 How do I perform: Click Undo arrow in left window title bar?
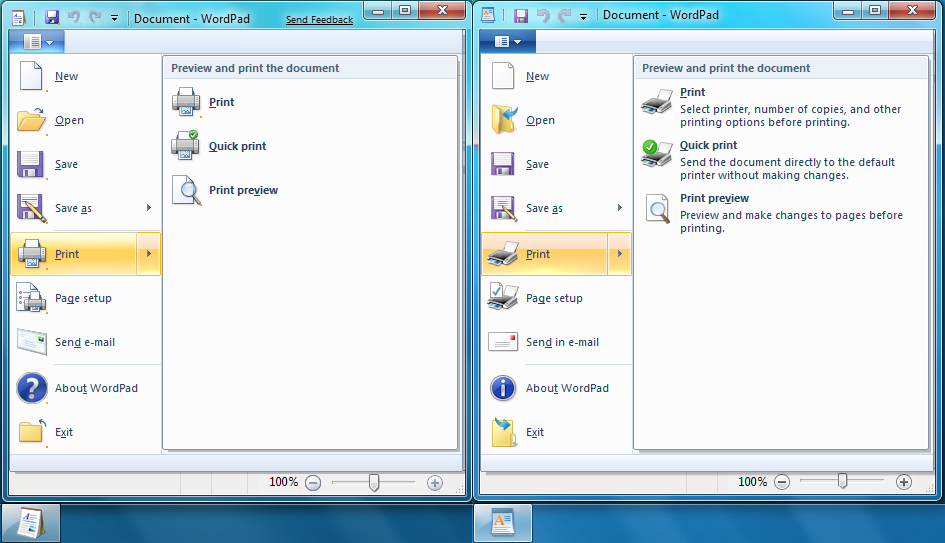tap(74, 17)
